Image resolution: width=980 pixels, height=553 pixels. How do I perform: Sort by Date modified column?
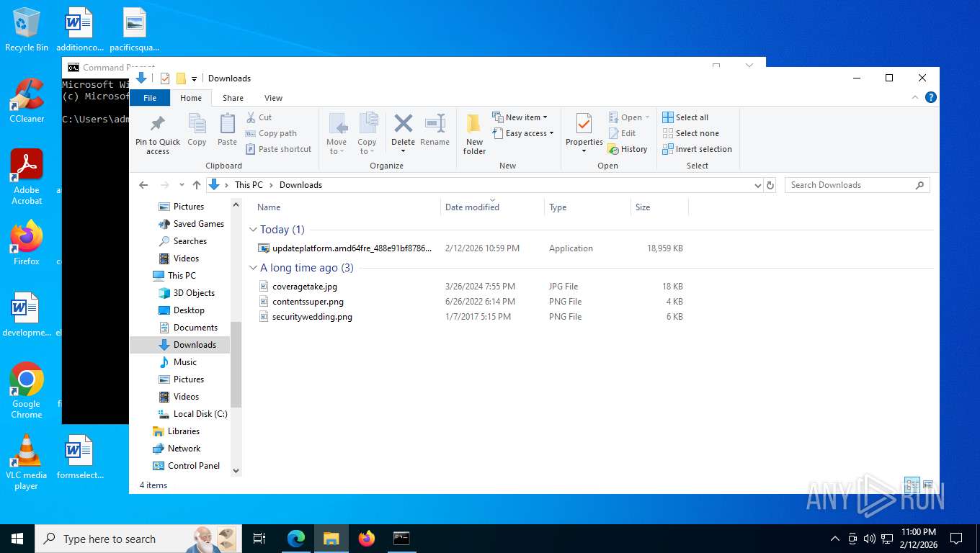pos(492,207)
